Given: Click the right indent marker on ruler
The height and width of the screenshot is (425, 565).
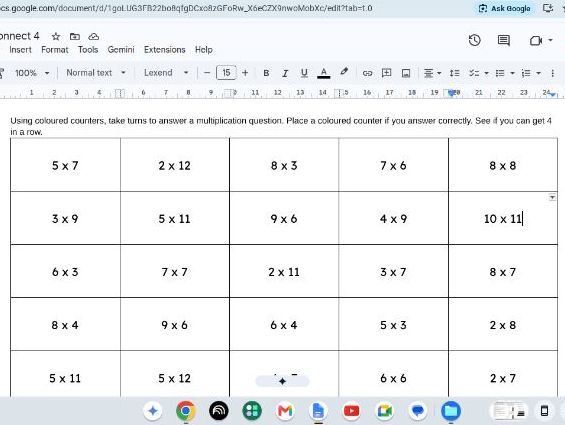Looking at the screenshot, I should pos(553,94).
